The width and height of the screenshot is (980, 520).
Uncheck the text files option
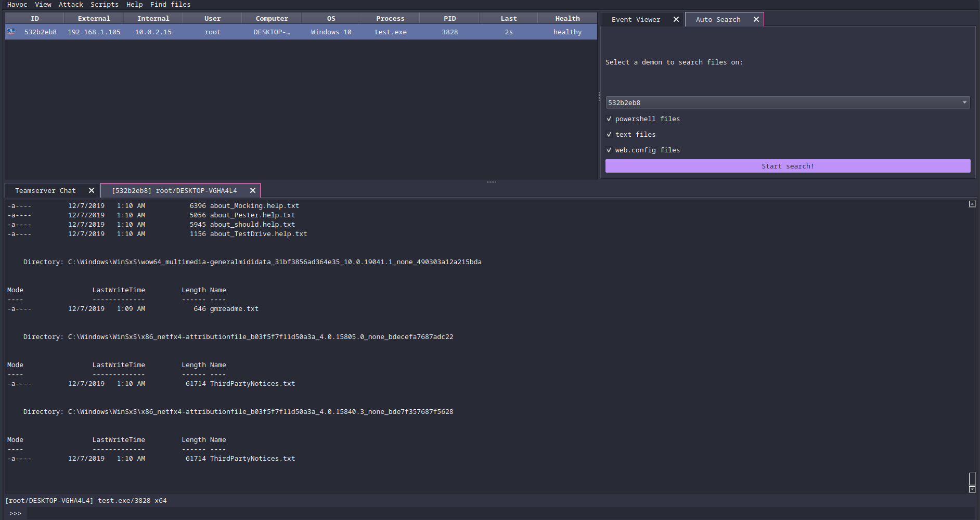click(x=609, y=135)
